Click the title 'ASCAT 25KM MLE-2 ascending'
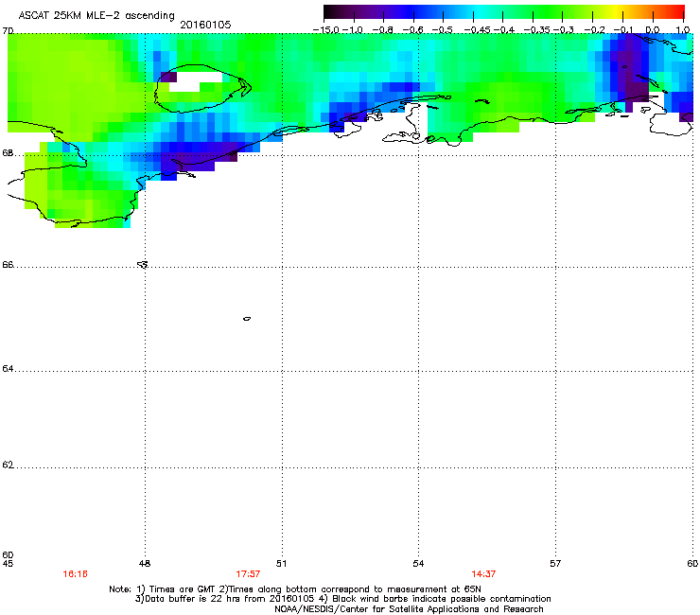Viewport: 700px width, 615px height. tap(96, 15)
